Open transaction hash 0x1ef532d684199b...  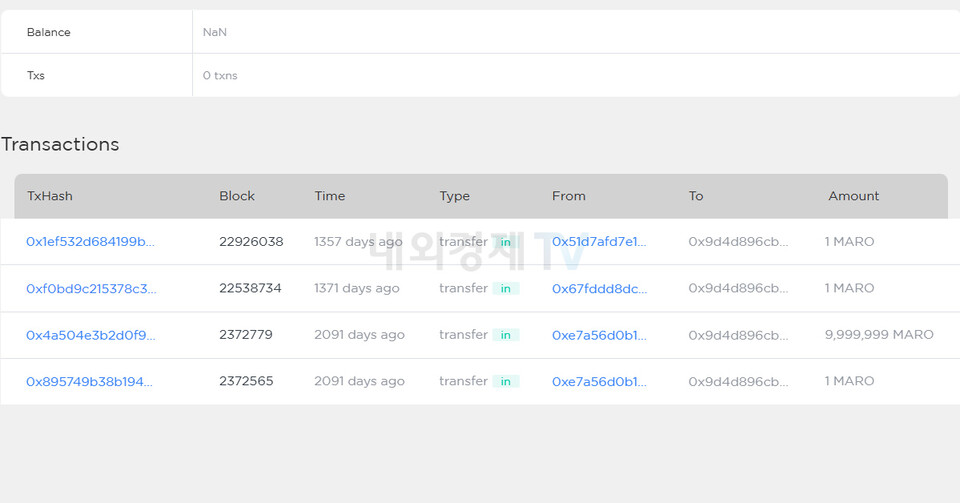[90, 242]
